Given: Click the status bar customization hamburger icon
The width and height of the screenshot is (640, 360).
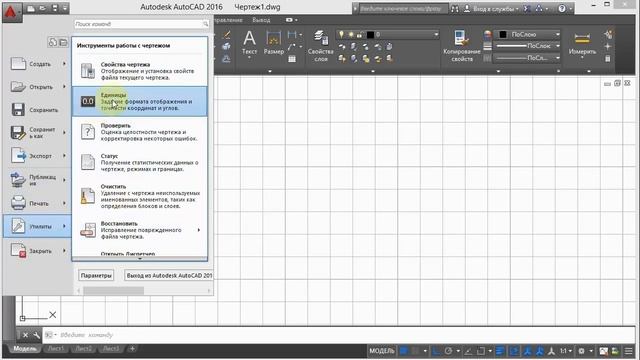Looking at the screenshot, I should point(629,351).
